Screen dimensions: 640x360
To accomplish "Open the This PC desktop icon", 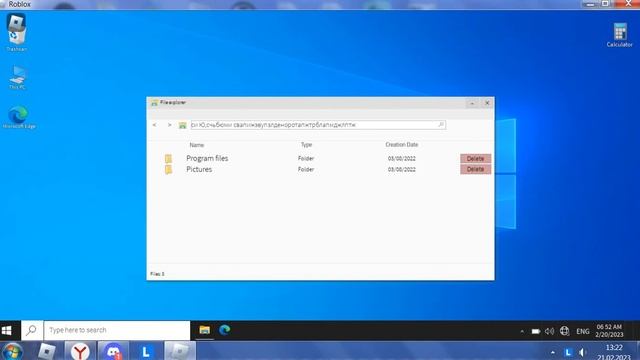I will (x=17, y=77).
